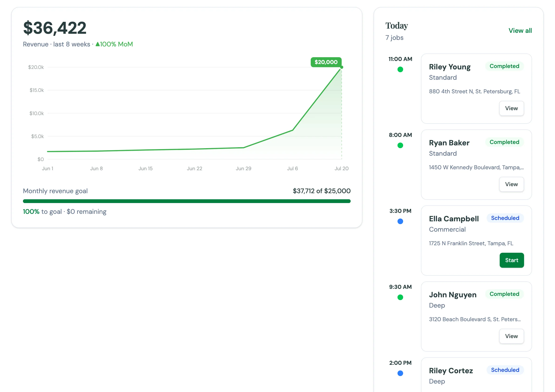Click John Nguyen's Completed status badge
The height and width of the screenshot is (392, 555).
tap(504, 294)
